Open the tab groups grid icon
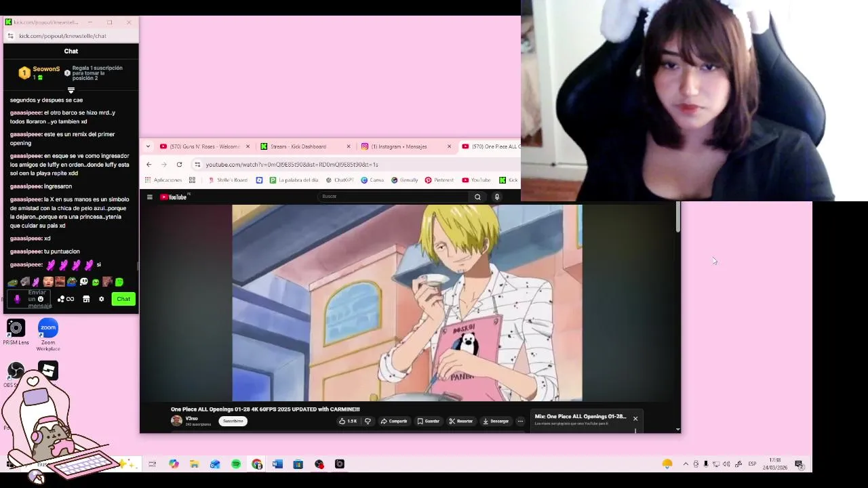The height and width of the screenshot is (488, 868). pyautogui.click(x=192, y=180)
